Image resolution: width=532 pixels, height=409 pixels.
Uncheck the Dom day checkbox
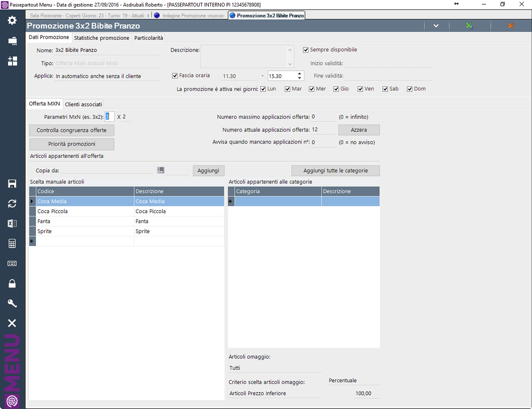(x=410, y=89)
